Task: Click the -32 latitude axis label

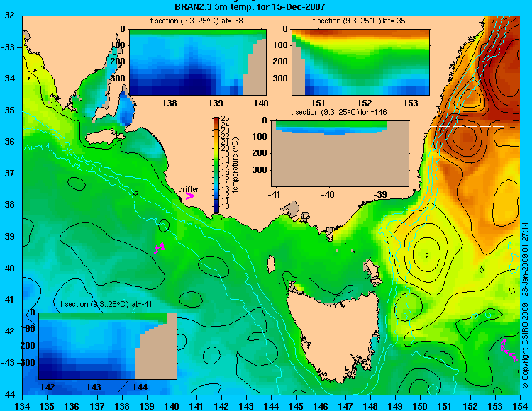Action: pyautogui.click(x=8, y=16)
